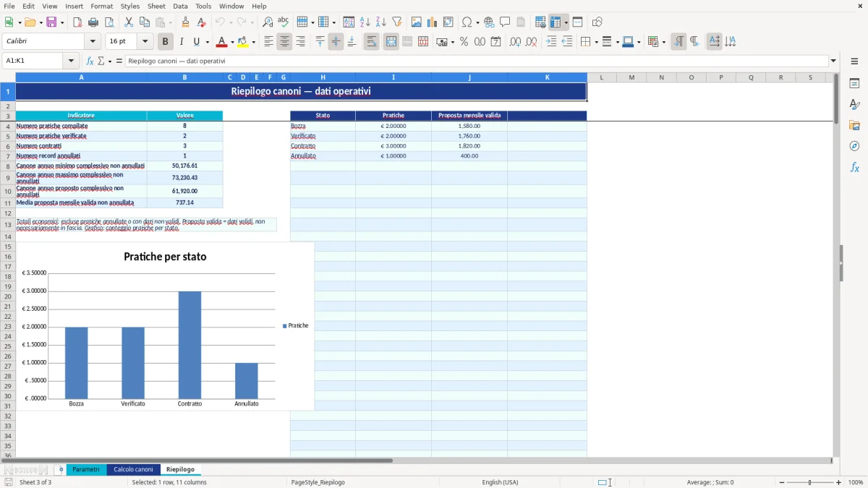This screenshot has height=488, width=868.
Task: Click the Add Decimal Place icon
Action: (515, 42)
